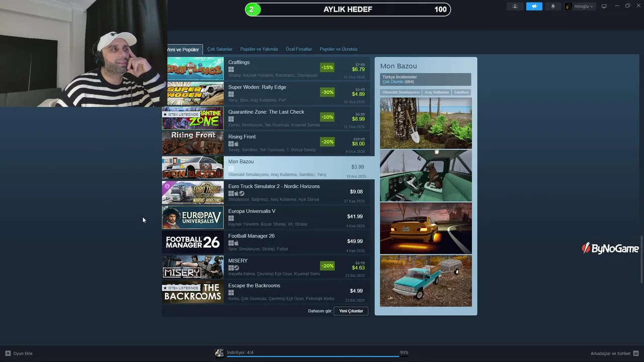Click Oyun Ekle plus icon at bottom
This screenshot has height=362, width=644.
(x=8, y=353)
